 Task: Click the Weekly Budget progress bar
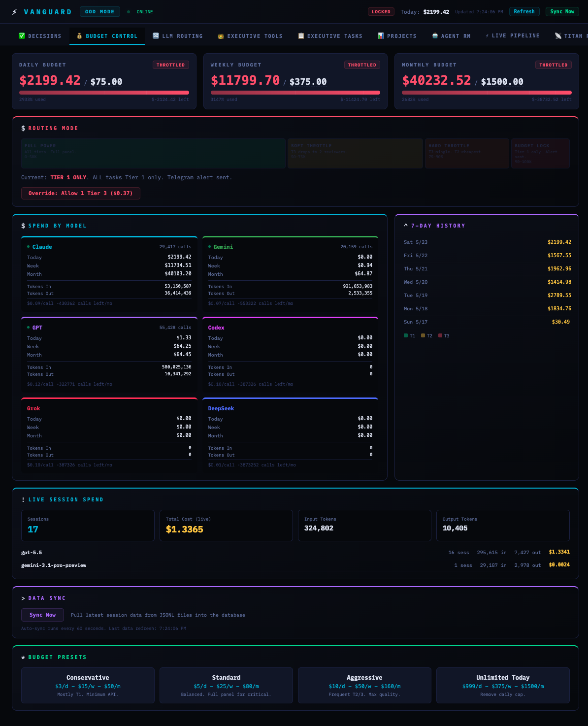(x=295, y=93)
